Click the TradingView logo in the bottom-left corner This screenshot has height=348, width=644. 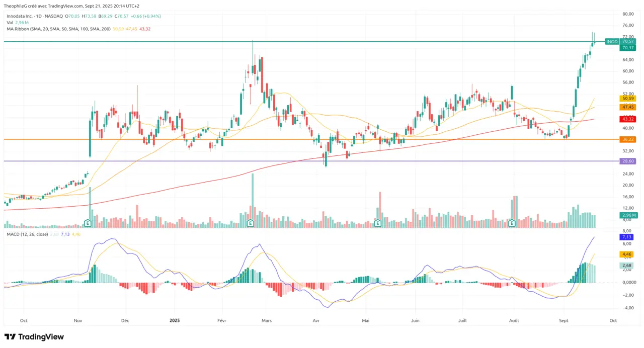[34, 336]
